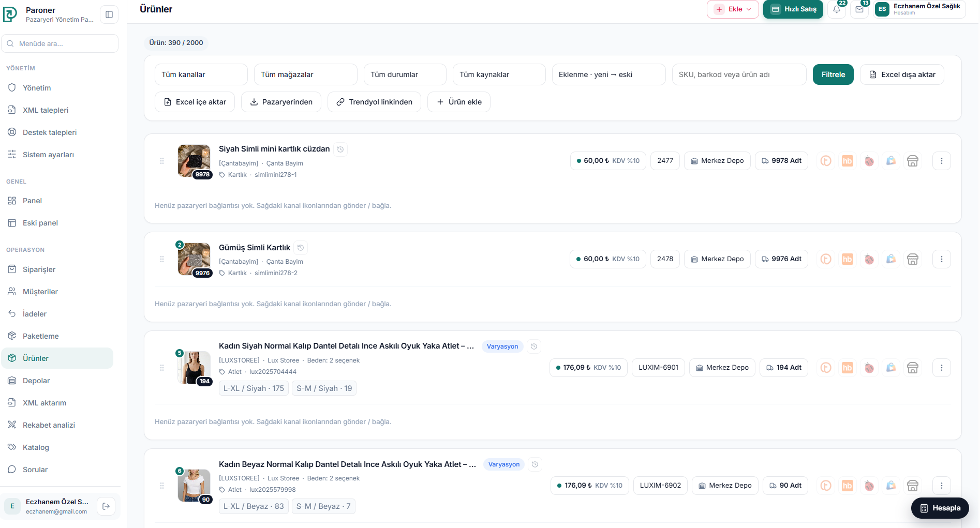Open the Tüm kanallar dropdown
The image size is (980, 528).
tap(201, 74)
